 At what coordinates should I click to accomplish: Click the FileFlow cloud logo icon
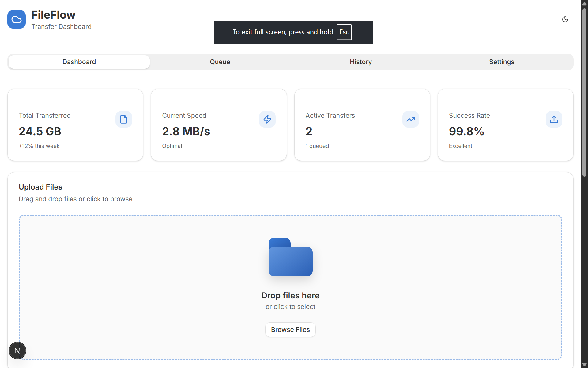(17, 19)
